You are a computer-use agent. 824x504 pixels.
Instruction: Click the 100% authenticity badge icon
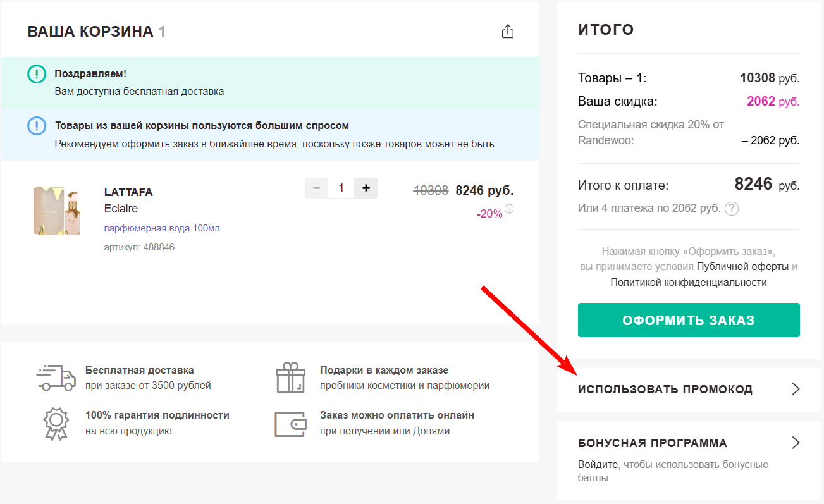click(x=56, y=422)
